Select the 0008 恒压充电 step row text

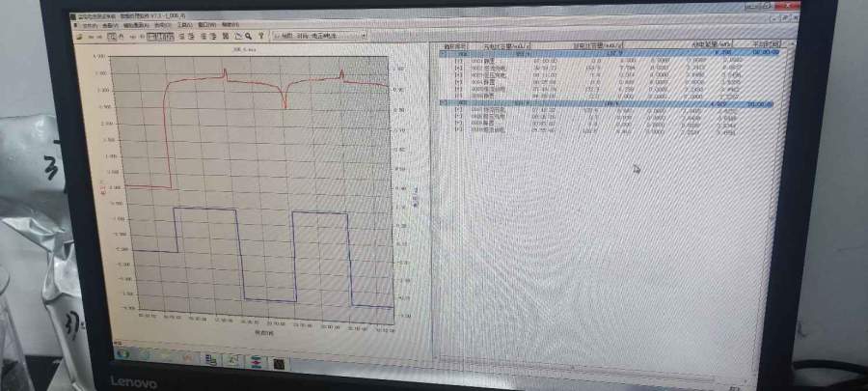click(x=488, y=116)
